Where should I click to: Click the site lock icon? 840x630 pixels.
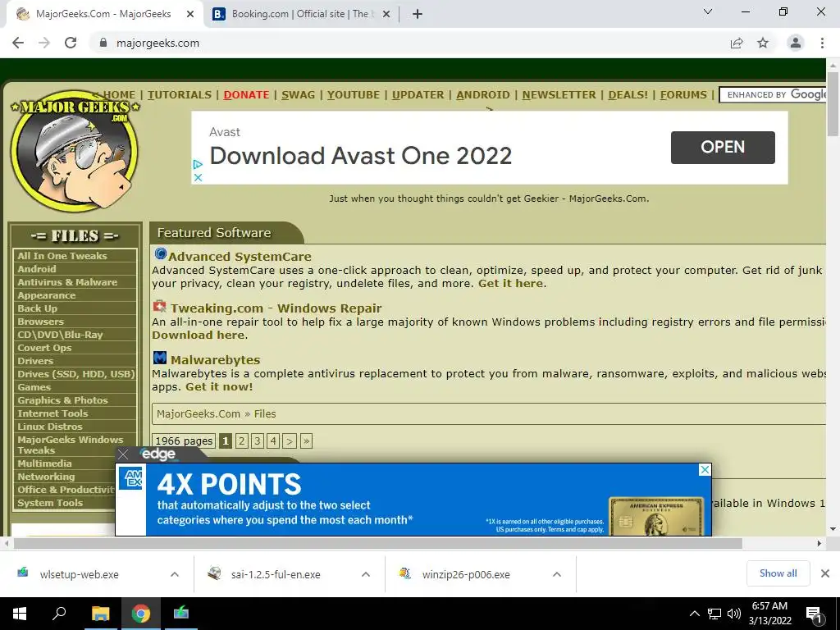(103, 43)
